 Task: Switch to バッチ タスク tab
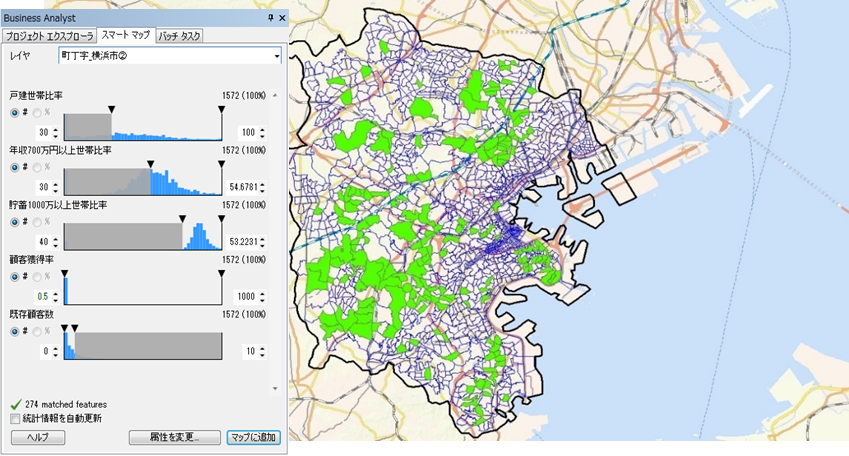[182, 35]
